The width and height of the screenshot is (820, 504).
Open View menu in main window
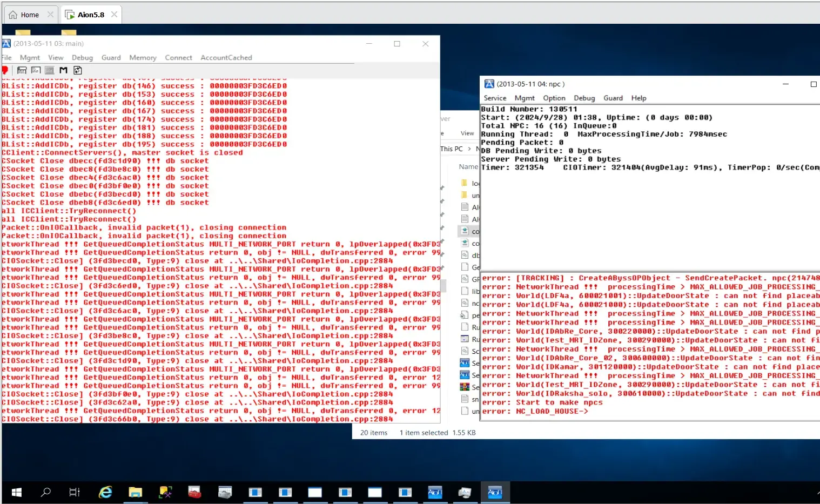tap(56, 57)
